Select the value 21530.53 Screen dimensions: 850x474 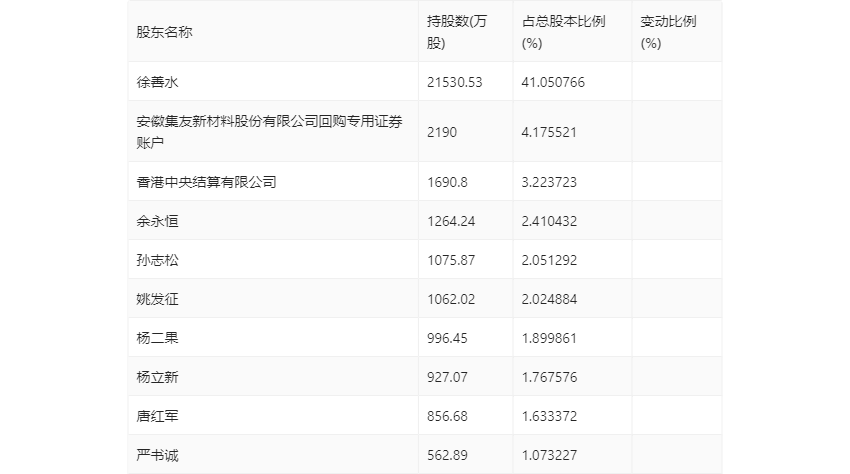454,82
